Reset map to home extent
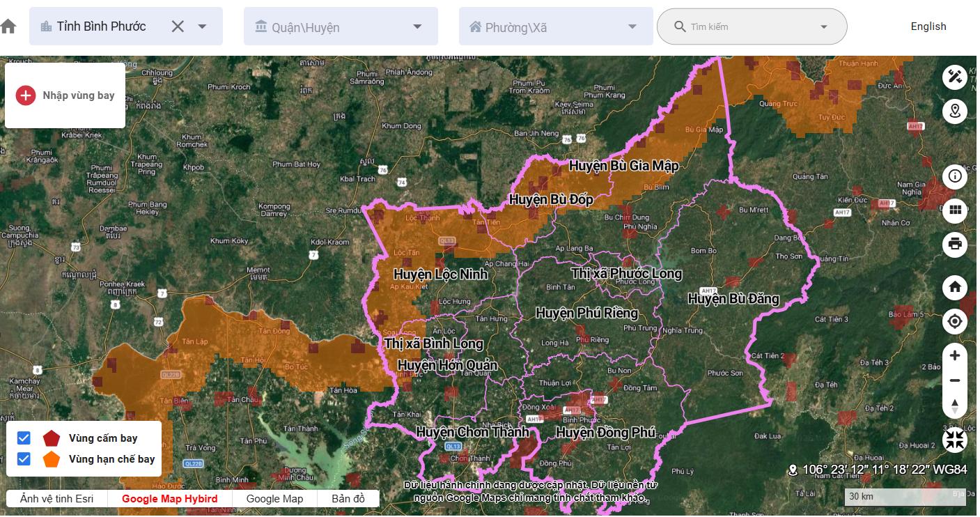The width and height of the screenshot is (980, 517). point(954,286)
